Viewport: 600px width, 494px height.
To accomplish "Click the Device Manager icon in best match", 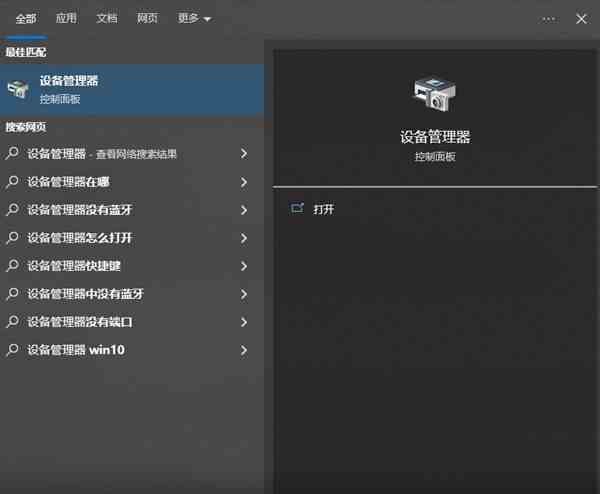I will (18, 90).
